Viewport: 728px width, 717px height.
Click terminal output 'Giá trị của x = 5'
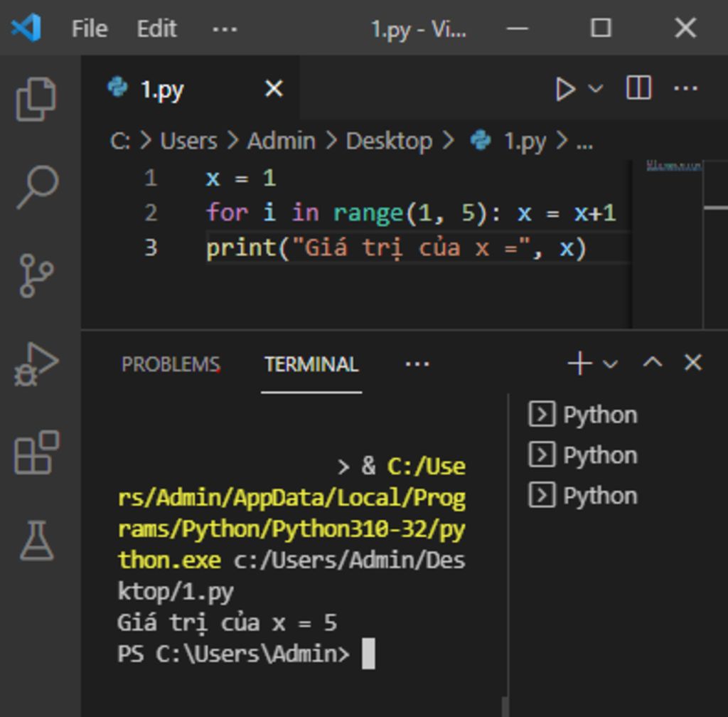coord(227,622)
